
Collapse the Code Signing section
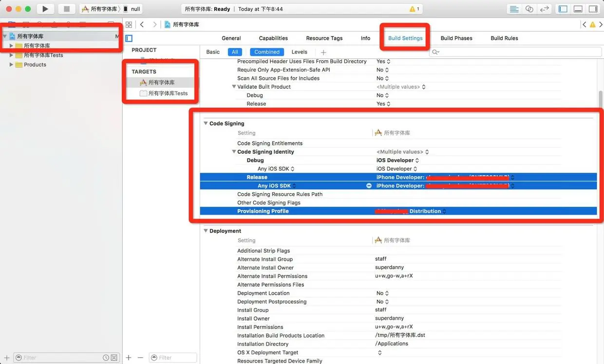point(206,124)
